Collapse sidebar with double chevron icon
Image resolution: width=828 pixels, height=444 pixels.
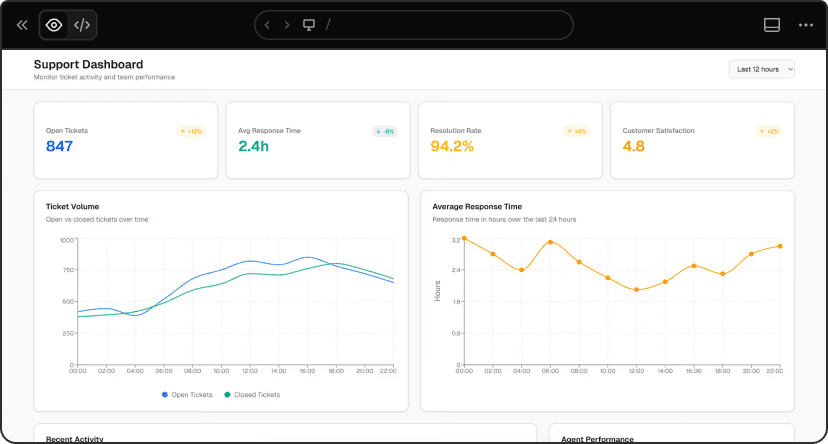click(22, 25)
